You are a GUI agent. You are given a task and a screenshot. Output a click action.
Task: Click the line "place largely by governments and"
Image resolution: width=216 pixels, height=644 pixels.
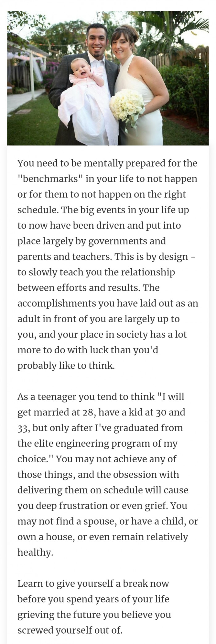pos(92,241)
